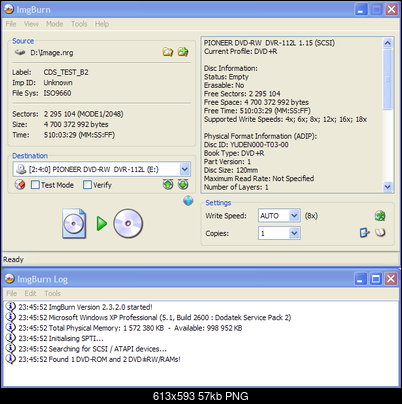402x404 pixels.
Task: Open the Write Speed dropdown
Action: [x=294, y=216]
